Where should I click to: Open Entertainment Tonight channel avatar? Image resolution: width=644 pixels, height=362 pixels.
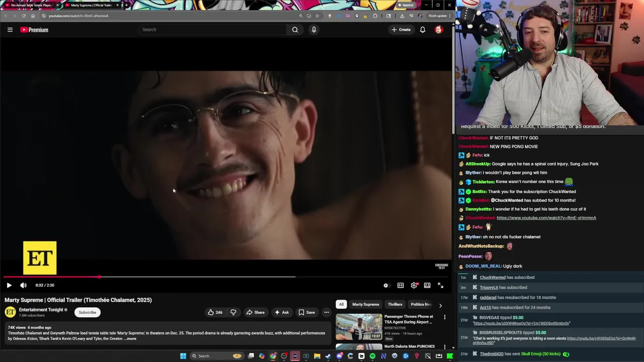[x=10, y=312]
